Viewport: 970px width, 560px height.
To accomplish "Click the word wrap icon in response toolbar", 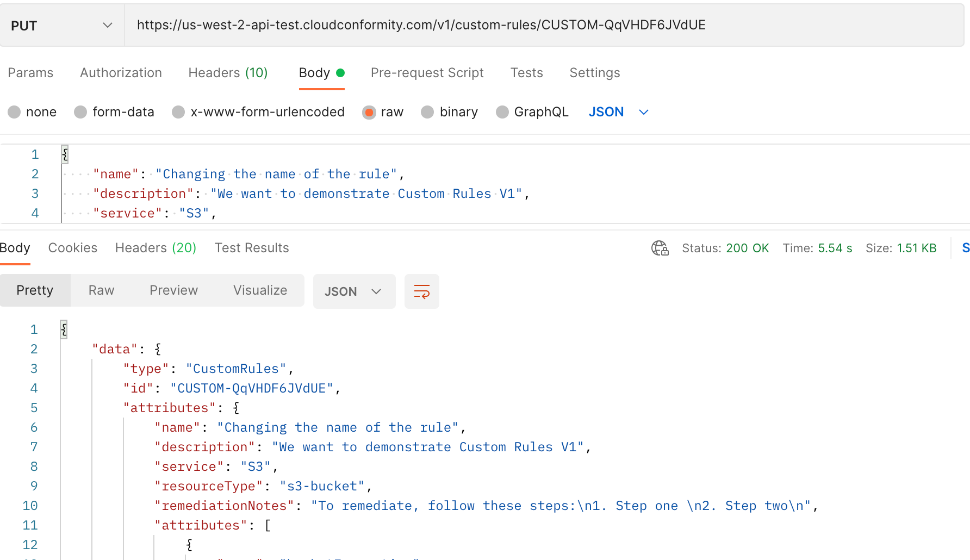I will (421, 291).
